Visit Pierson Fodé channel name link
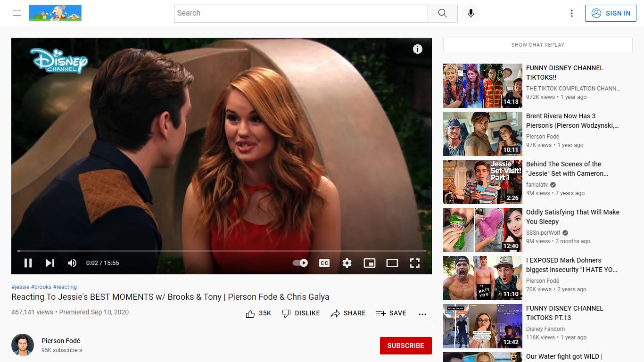Viewport: 644px width, 362px height. 61,341
